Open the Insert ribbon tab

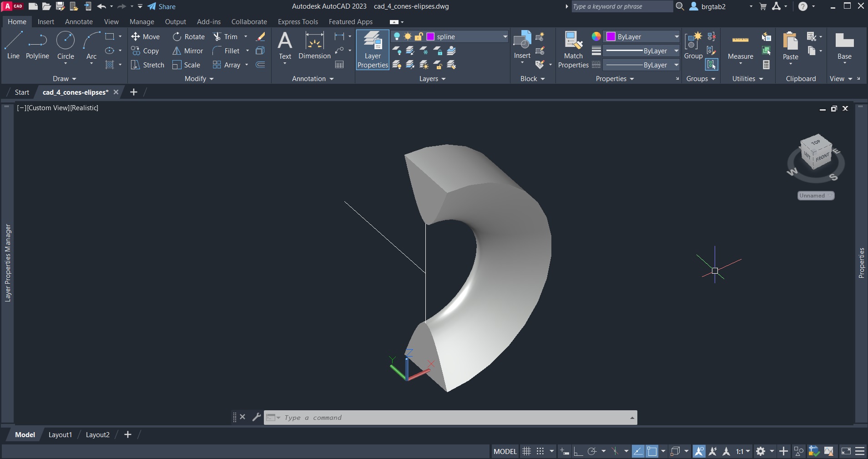[x=45, y=21]
